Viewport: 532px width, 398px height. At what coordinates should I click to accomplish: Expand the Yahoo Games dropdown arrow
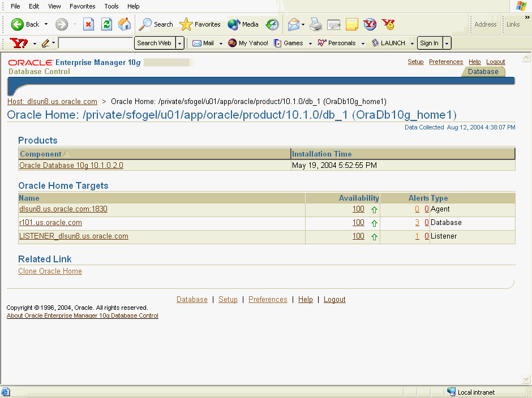coord(310,43)
